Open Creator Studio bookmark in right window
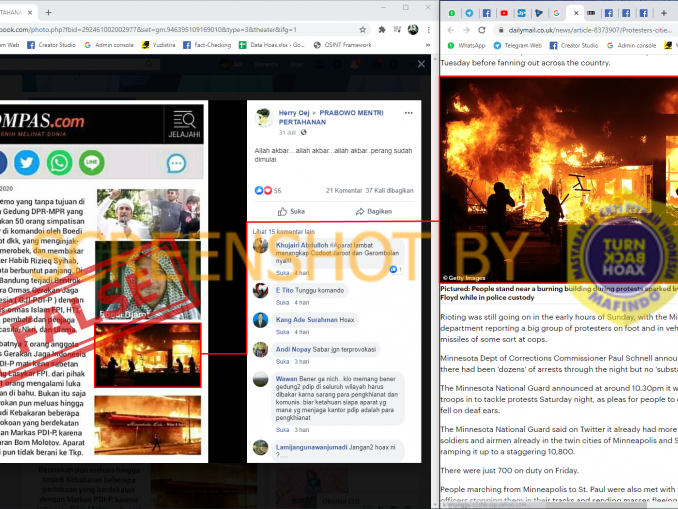 (574, 45)
